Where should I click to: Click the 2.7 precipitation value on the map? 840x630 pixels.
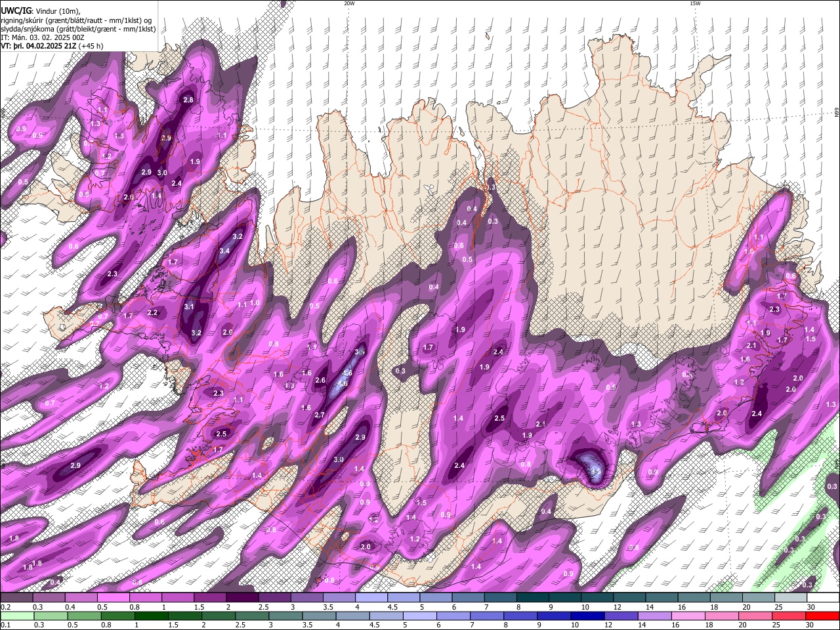[x=320, y=415]
